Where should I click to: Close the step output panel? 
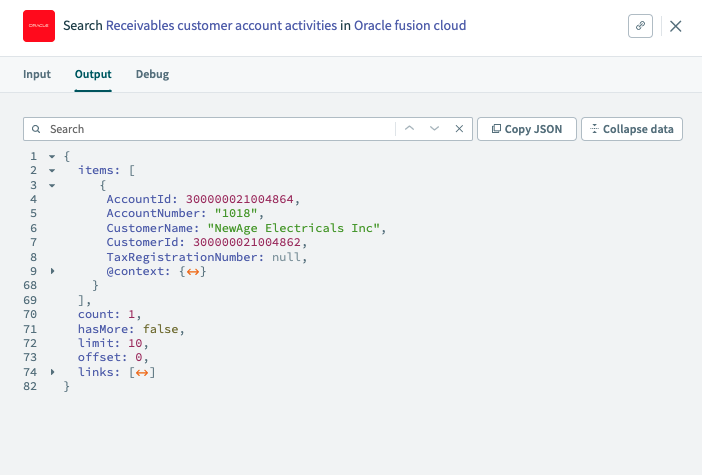[x=676, y=26]
